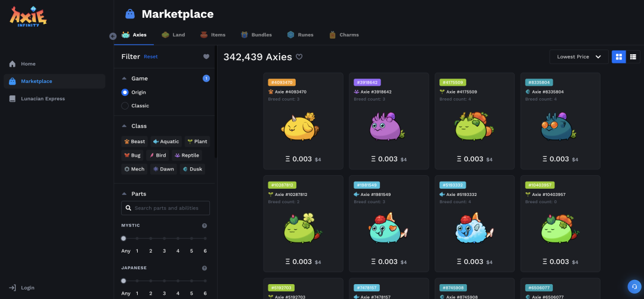Select the Classic game radio button
This screenshot has width=644, height=299.
pyautogui.click(x=125, y=106)
